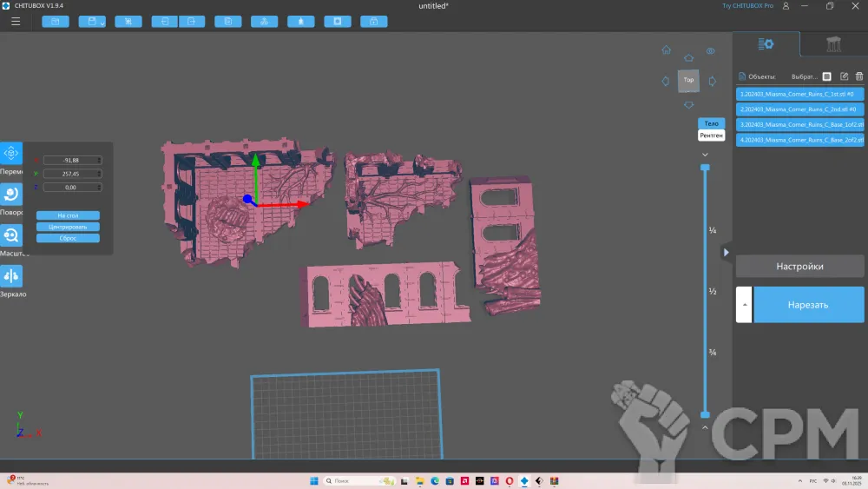The width and height of the screenshot is (868, 489).
Task: Select the Mirror (Зеркало) tool
Action: [x=11, y=276]
